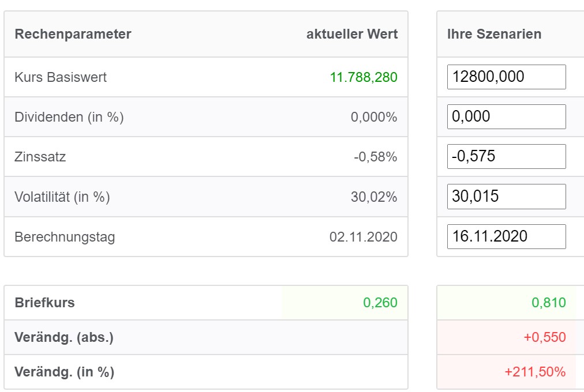
Task: Select the green value 11.788,280
Action: 364,77
